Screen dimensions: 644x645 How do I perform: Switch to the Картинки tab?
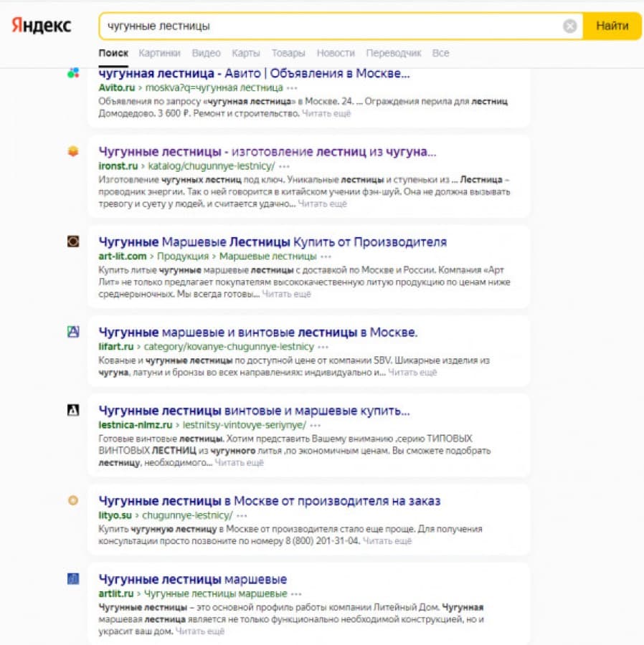tap(160, 53)
